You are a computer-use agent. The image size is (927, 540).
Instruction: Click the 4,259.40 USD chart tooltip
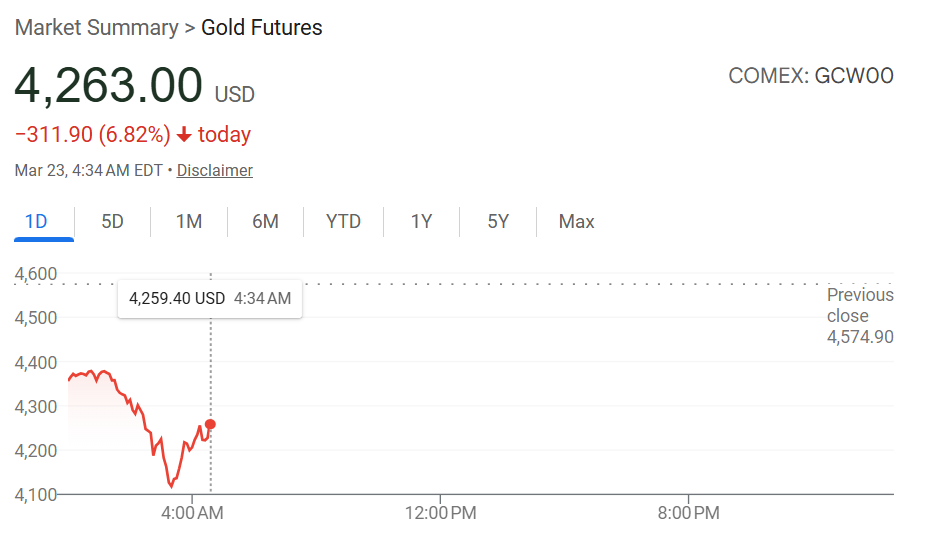pos(210,299)
